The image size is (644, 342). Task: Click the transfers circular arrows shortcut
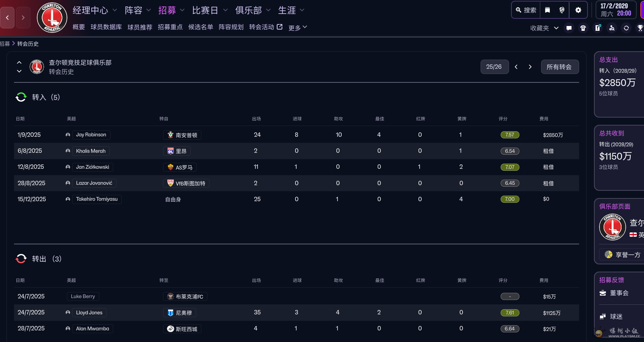click(626, 28)
